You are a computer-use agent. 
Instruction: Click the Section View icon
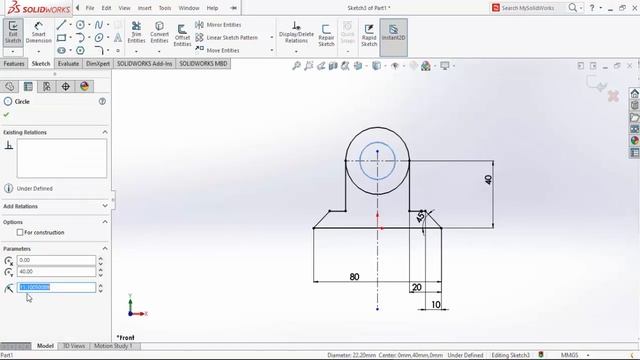click(333, 66)
